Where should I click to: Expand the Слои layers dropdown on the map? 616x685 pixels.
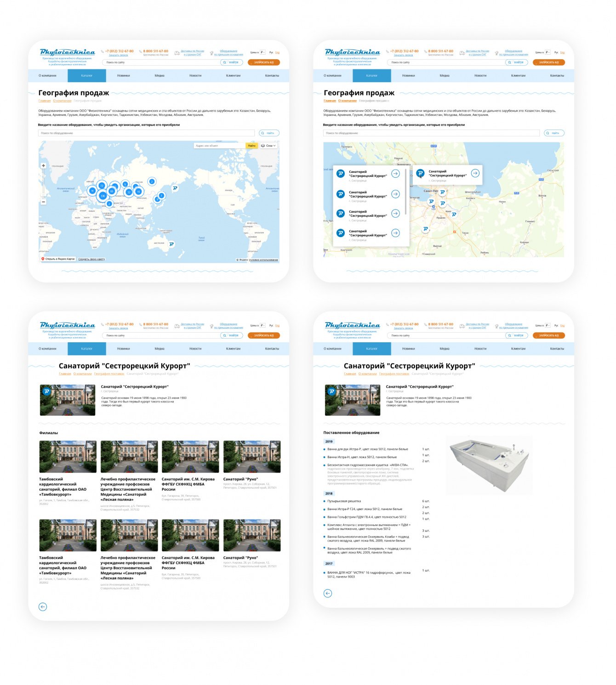(268, 146)
